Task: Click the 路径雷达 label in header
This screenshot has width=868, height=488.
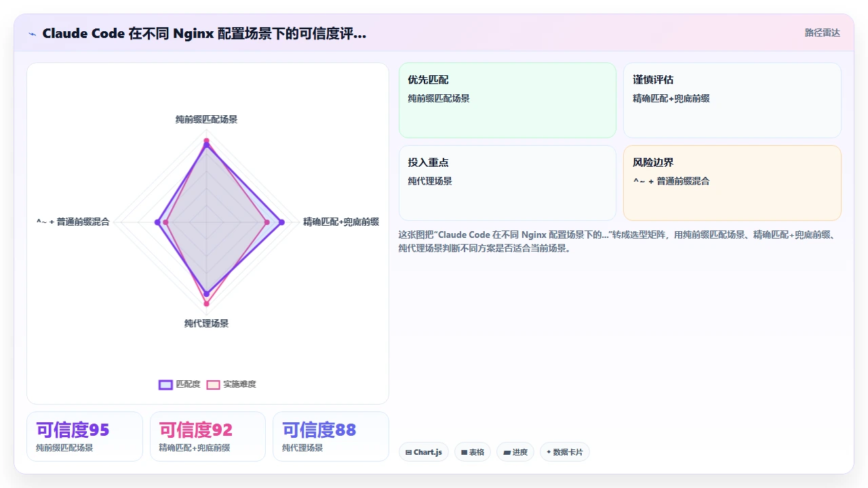Action: click(x=822, y=33)
